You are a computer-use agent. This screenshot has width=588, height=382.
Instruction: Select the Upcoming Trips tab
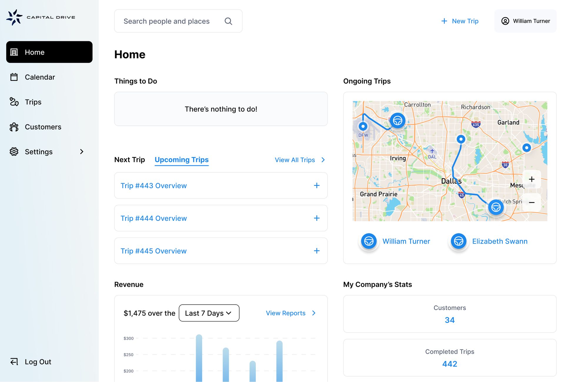(181, 160)
